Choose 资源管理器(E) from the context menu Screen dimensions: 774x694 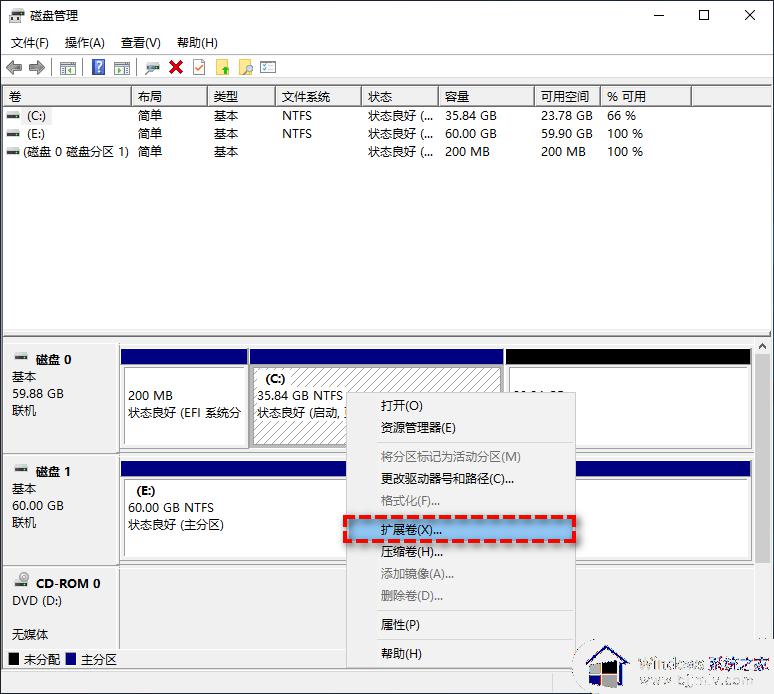tap(461, 428)
